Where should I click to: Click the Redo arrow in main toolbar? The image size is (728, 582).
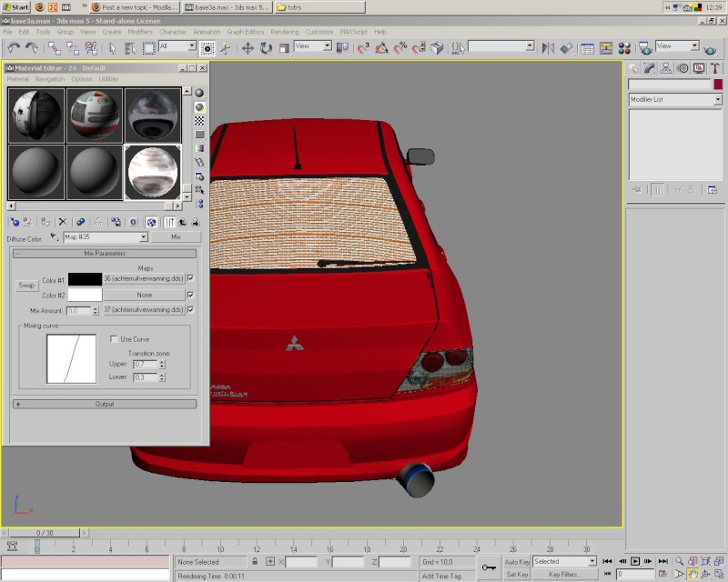pos(32,48)
